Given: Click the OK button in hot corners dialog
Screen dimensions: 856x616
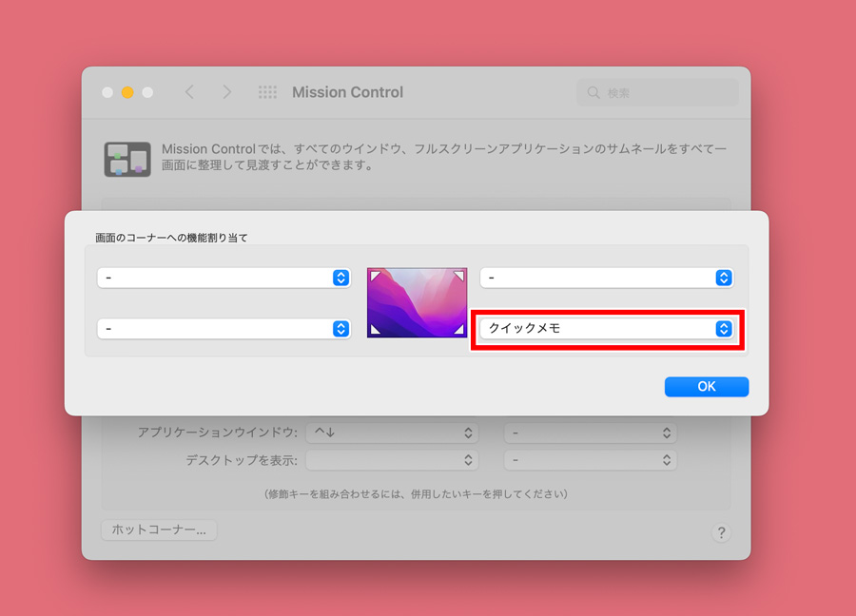Looking at the screenshot, I should (x=707, y=386).
